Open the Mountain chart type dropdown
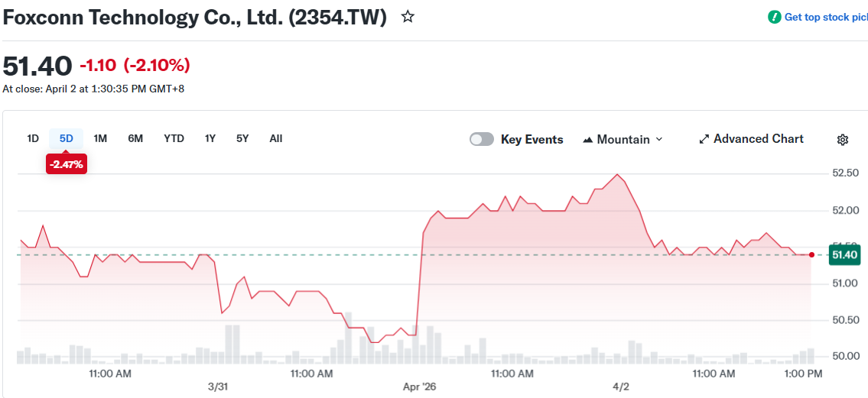This screenshot has width=868, height=398. point(623,139)
